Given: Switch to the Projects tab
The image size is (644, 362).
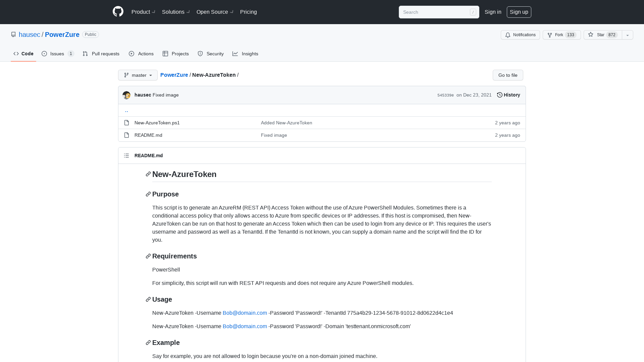Looking at the screenshot, I should pos(176,54).
